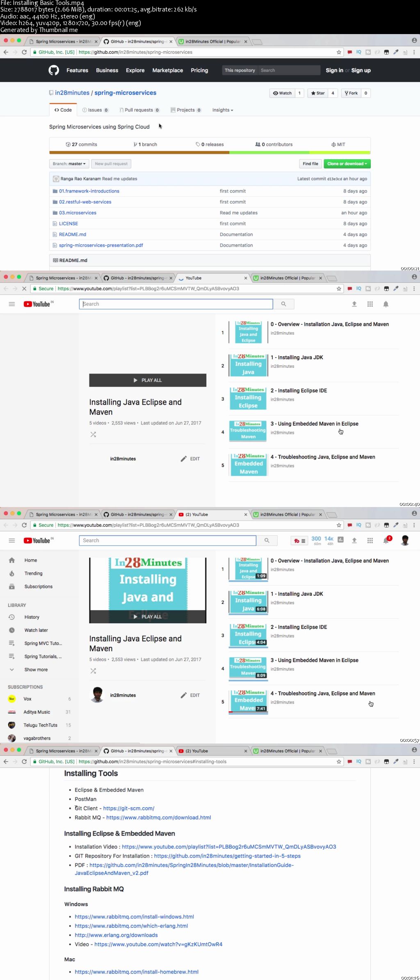Open README.md in the file list
420x980 pixels.
click(x=73, y=234)
